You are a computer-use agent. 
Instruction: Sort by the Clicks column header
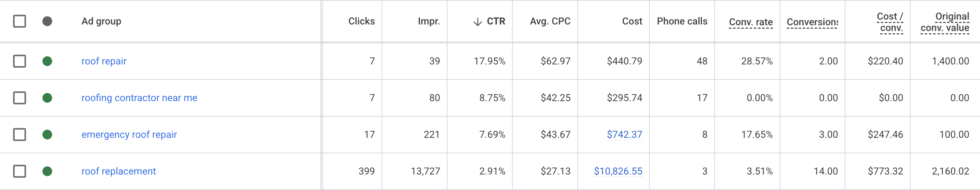[362, 21]
